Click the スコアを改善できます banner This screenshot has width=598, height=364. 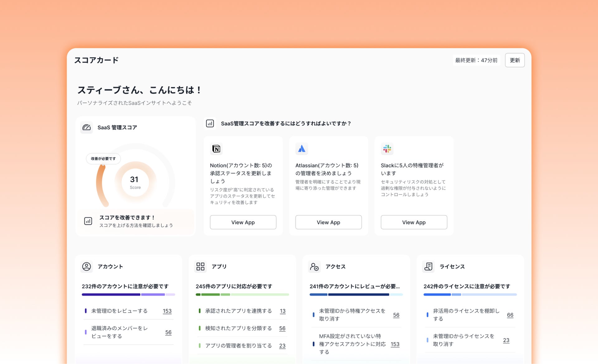[x=135, y=221]
